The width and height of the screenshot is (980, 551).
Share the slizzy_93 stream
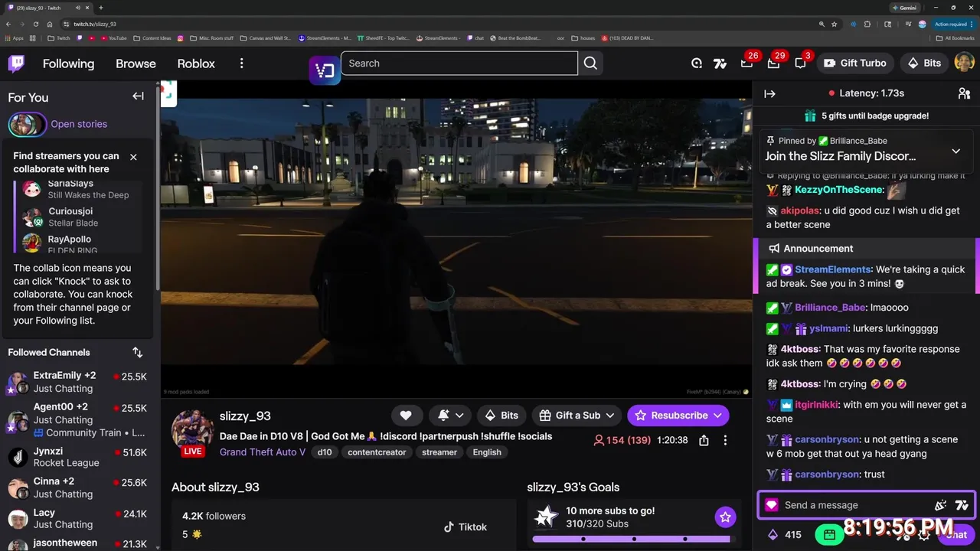coord(704,440)
